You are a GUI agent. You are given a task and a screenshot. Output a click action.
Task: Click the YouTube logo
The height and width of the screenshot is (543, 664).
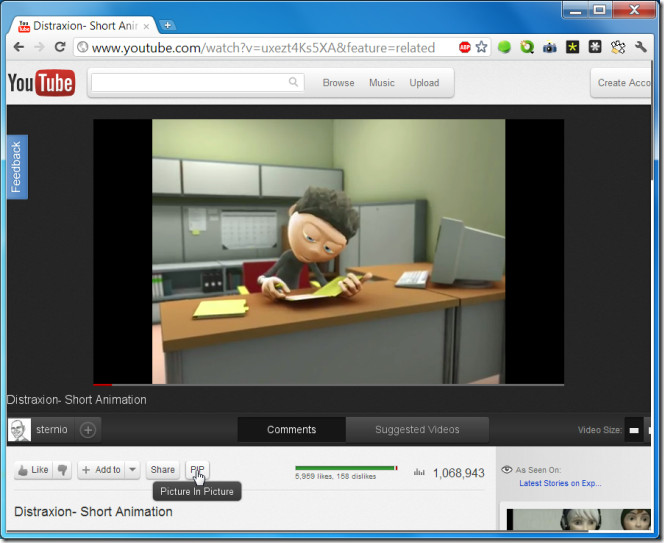[x=42, y=83]
